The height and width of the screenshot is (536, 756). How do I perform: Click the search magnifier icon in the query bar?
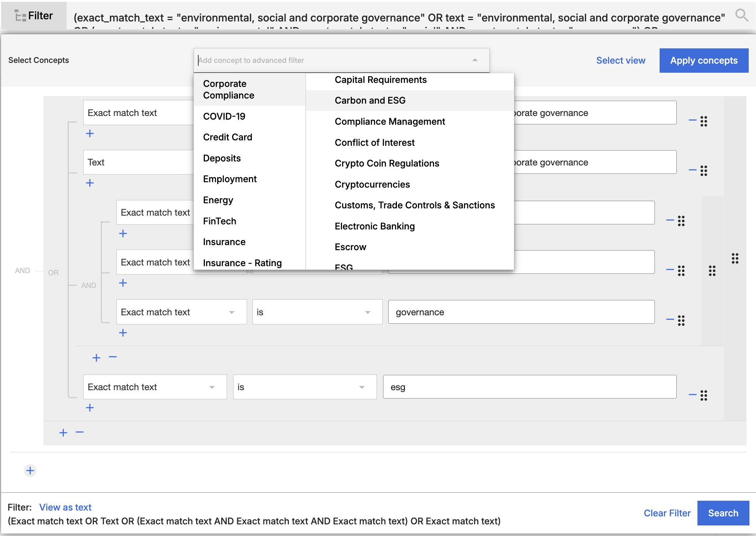741,15
